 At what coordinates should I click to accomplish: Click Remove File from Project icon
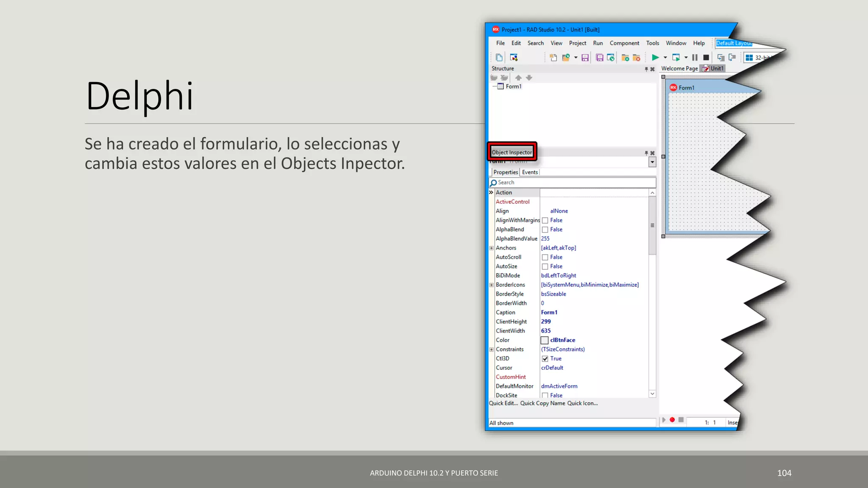click(636, 58)
